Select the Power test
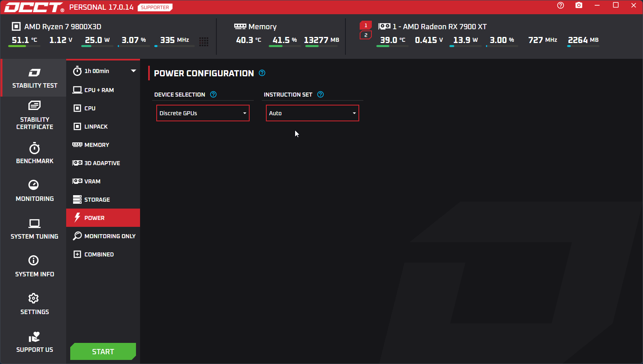 (103, 218)
